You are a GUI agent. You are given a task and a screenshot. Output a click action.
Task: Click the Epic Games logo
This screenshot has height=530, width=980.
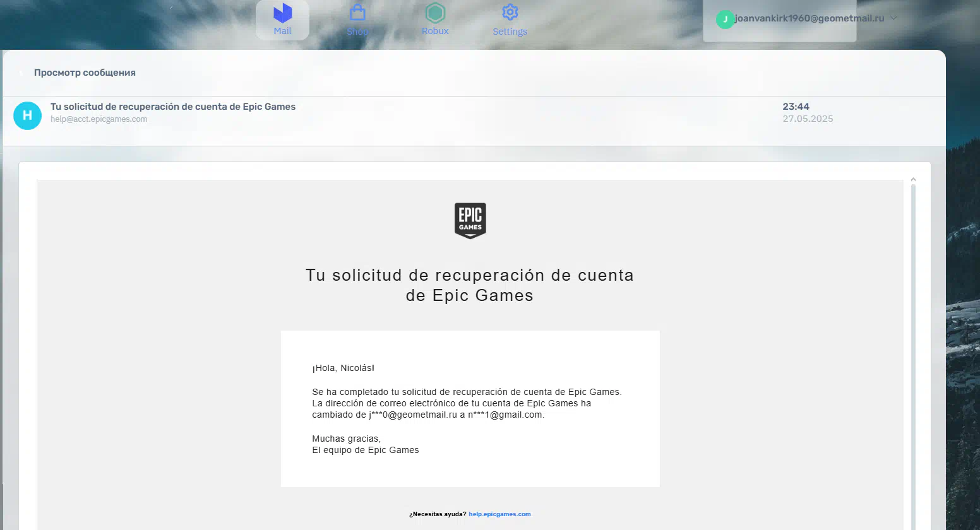pos(470,221)
